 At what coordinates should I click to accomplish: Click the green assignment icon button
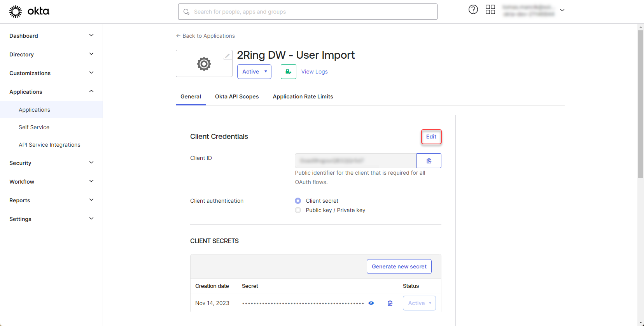[x=288, y=72]
